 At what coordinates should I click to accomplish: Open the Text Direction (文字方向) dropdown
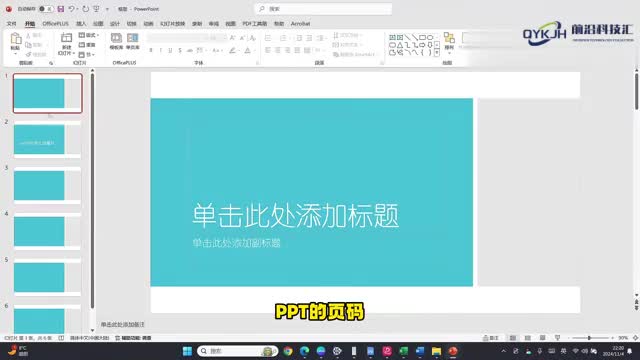pos(348,36)
